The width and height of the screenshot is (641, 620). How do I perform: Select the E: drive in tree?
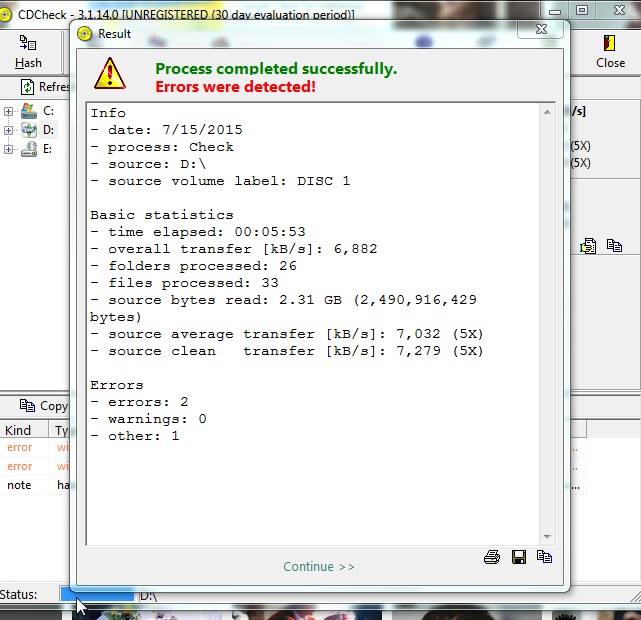[46, 149]
